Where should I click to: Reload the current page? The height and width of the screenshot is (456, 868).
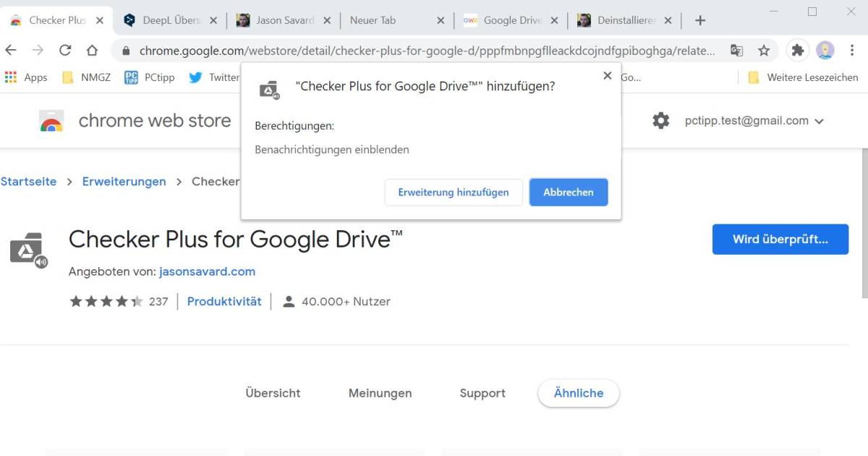pyautogui.click(x=65, y=51)
